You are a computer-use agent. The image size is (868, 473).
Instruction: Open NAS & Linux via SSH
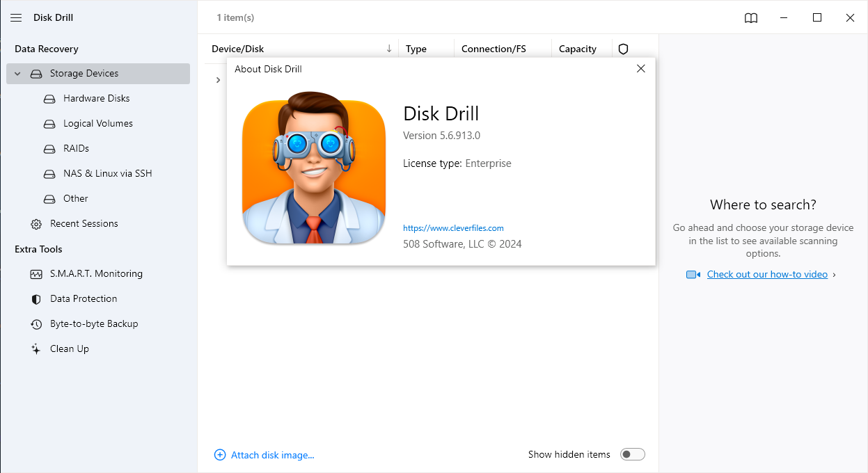(108, 174)
